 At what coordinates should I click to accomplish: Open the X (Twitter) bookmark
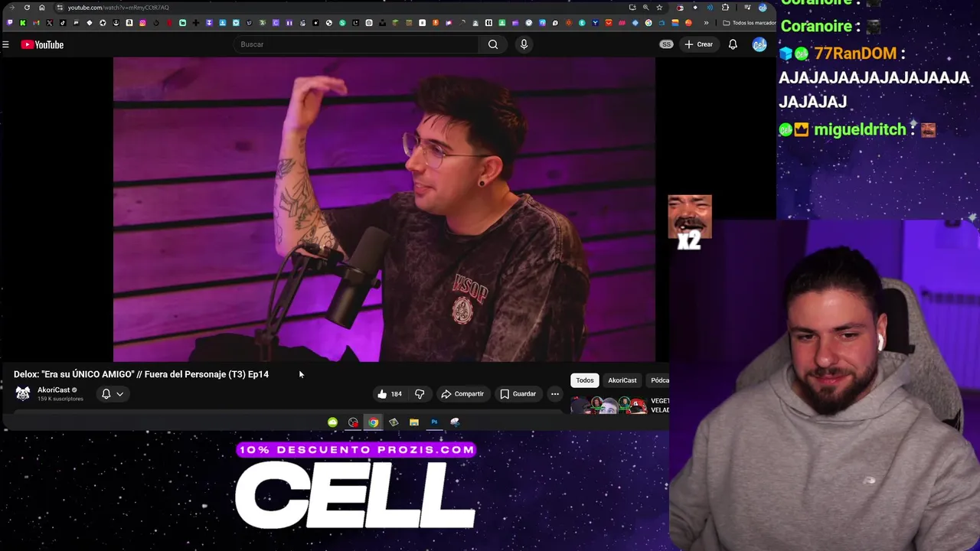49,22
